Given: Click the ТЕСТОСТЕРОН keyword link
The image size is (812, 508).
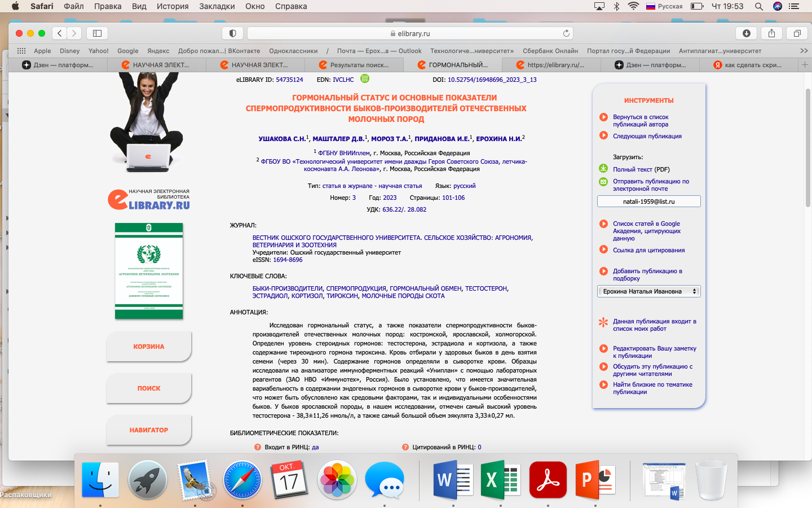Looking at the screenshot, I should [486, 288].
